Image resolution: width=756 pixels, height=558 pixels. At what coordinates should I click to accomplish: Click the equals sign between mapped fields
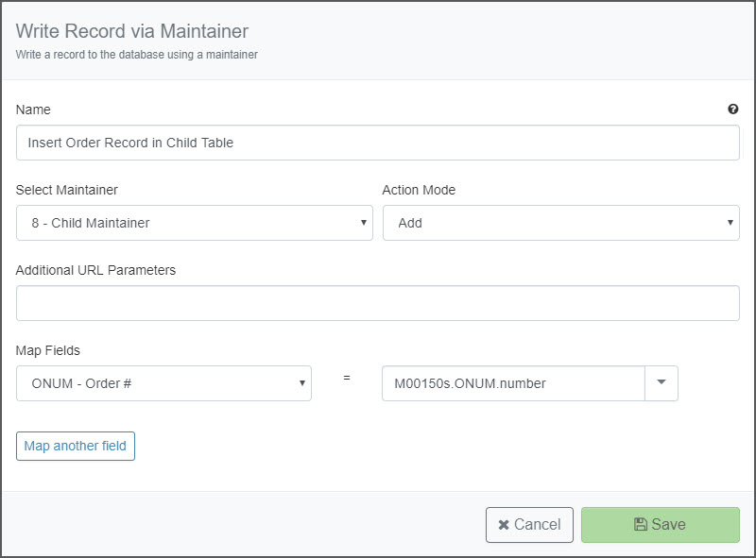pos(347,378)
